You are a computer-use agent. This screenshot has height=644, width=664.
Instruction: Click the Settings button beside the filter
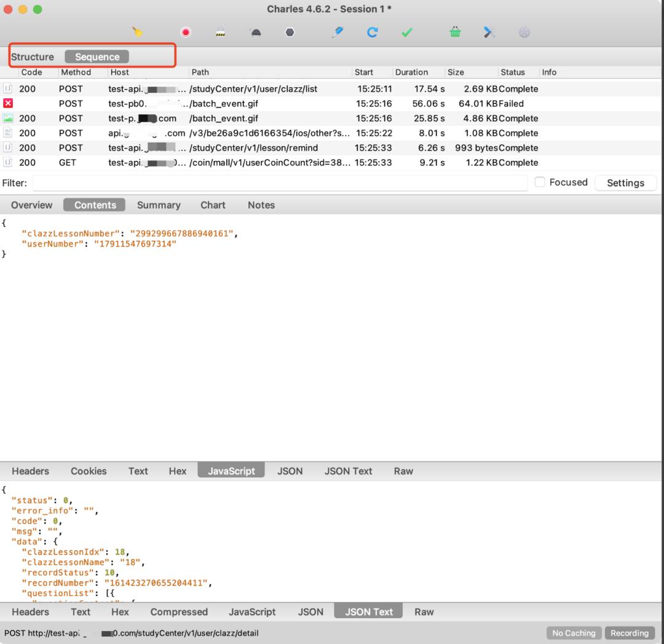[x=625, y=183]
